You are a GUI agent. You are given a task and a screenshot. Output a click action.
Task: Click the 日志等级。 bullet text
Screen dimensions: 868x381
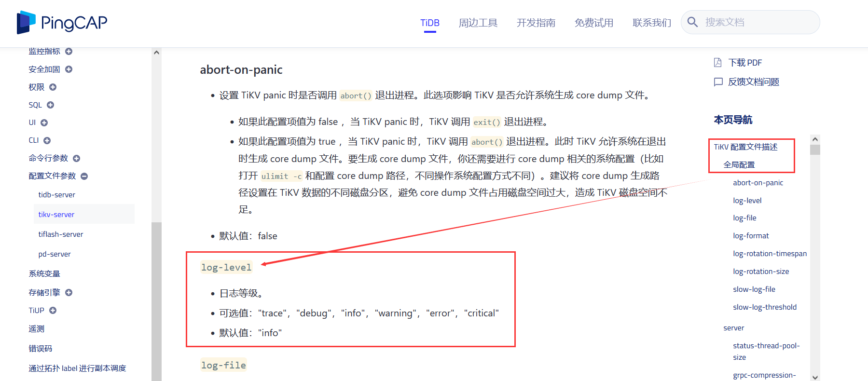[x=241, y=293]
